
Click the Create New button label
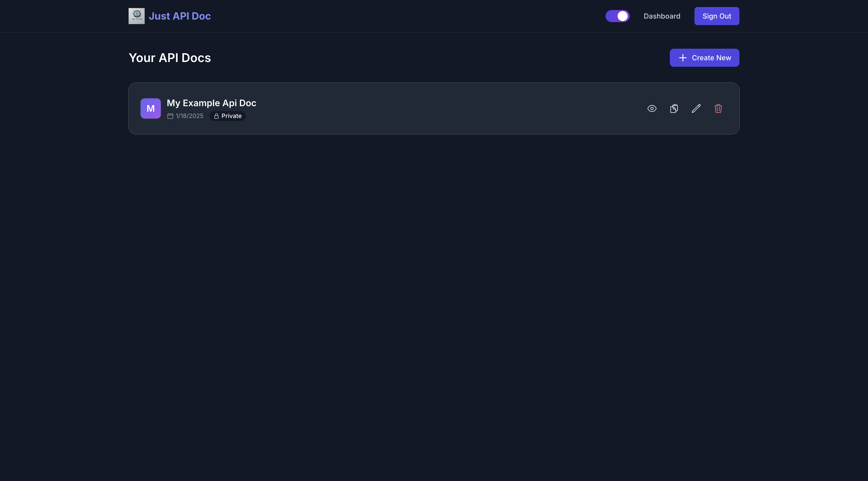[711, 58]
